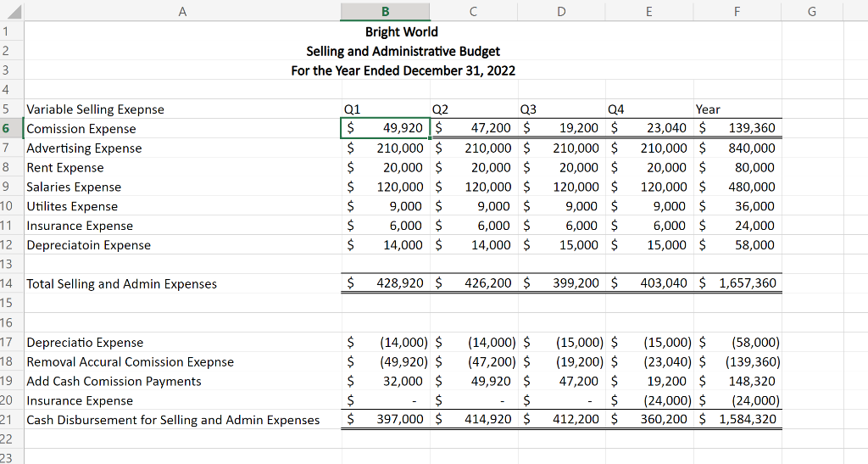Select yearly total cell 1,657,360
Viewport: 868px width, 464px height.
point(737,283)
